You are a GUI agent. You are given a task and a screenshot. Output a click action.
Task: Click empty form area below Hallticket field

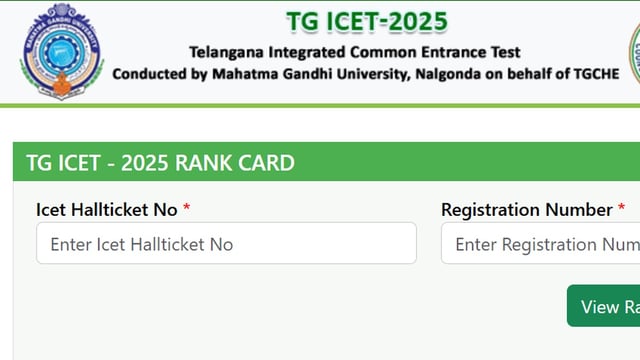pyautogui.click(x=226, y=310)
